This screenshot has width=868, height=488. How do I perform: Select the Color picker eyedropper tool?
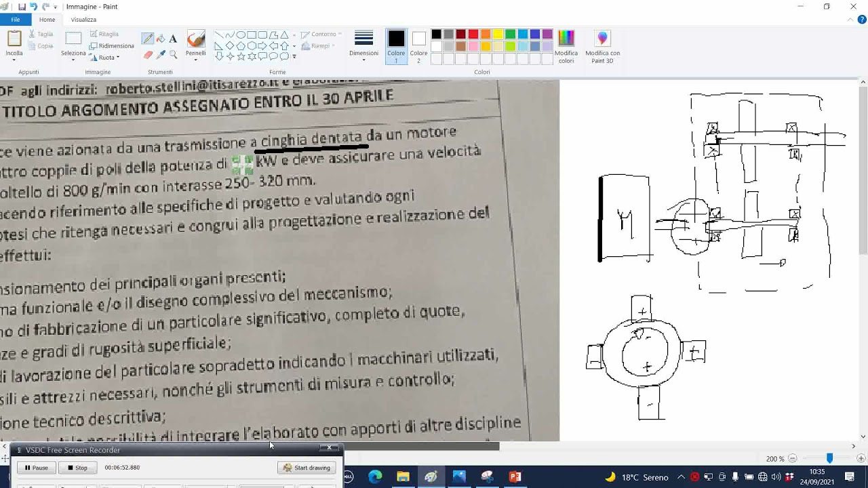(161, 54)
